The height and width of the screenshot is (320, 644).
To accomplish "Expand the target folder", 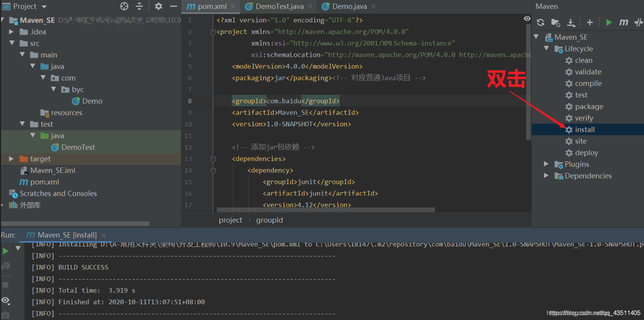I will tap(11, 159).
